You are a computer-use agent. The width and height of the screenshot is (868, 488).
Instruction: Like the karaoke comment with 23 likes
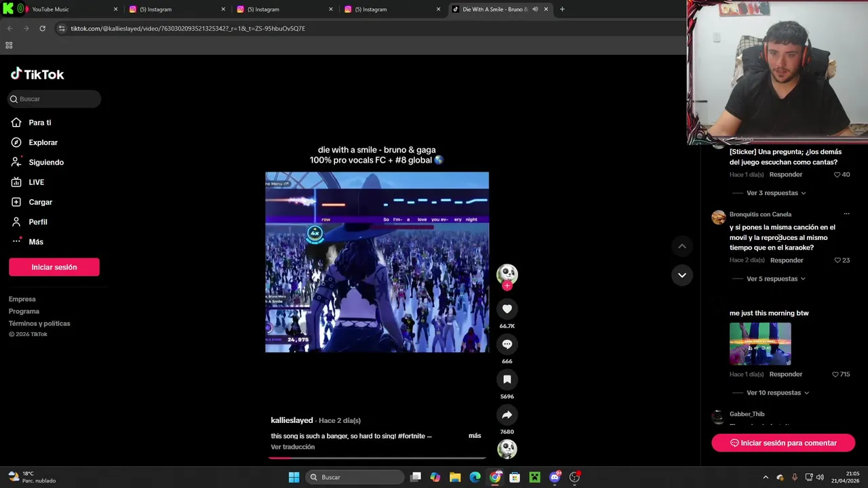pyautogui.click(x=837, y=260)
